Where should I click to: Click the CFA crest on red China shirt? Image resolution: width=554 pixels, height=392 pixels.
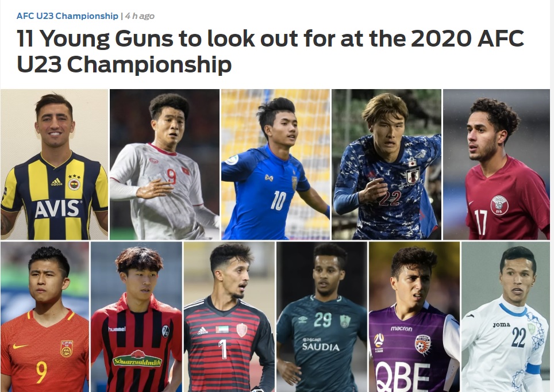(x=67, y=348)
